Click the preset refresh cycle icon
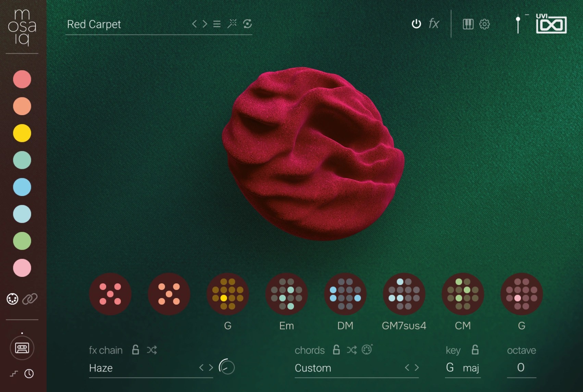The height and width of the screenshot is (392, 583). (x=247, y=24)
